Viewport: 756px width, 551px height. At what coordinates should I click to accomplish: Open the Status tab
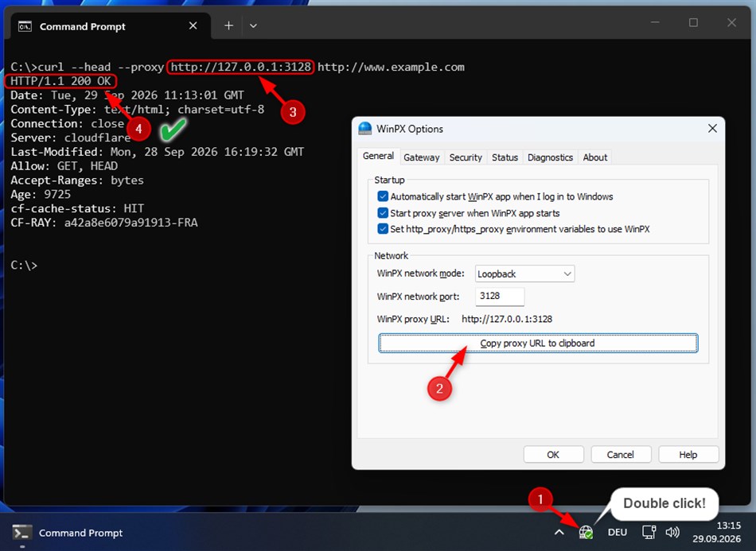505,157
